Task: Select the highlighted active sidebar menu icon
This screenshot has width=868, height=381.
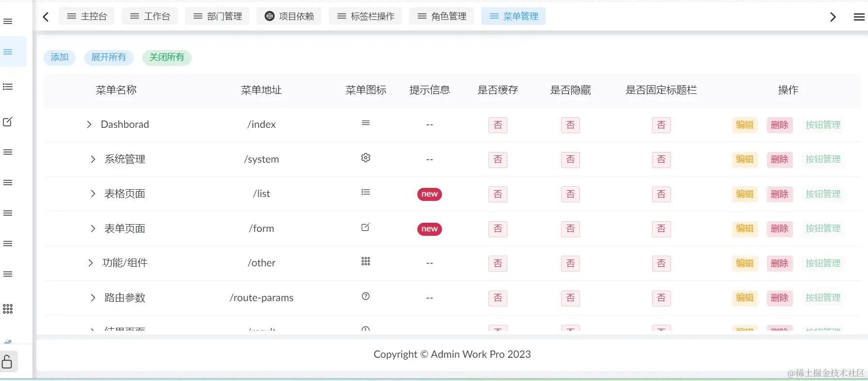Action: coord(8,52)
